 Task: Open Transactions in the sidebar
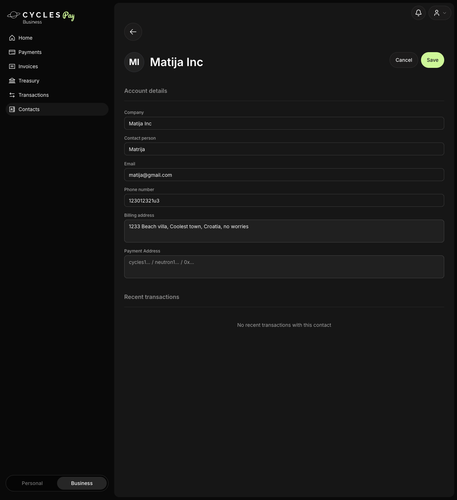point(57,95)
